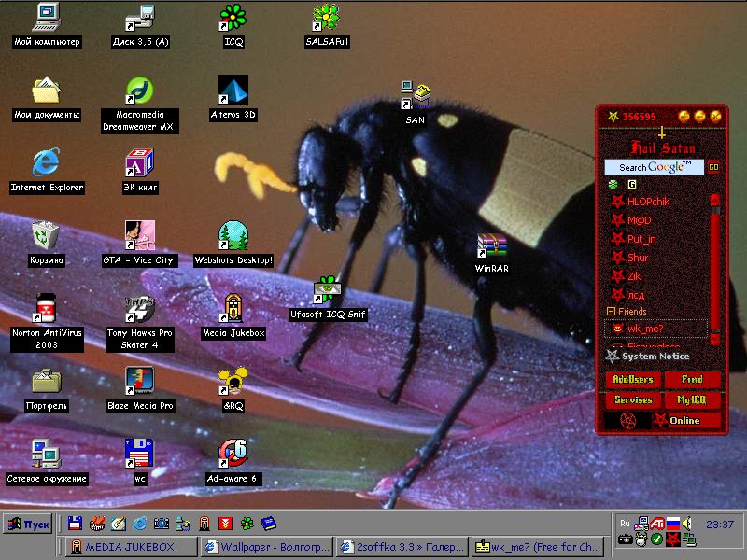The height and width of the screenshot is (560, 747).
Task: Launch ICQ flower in quick launch bar
Action: 247,524
